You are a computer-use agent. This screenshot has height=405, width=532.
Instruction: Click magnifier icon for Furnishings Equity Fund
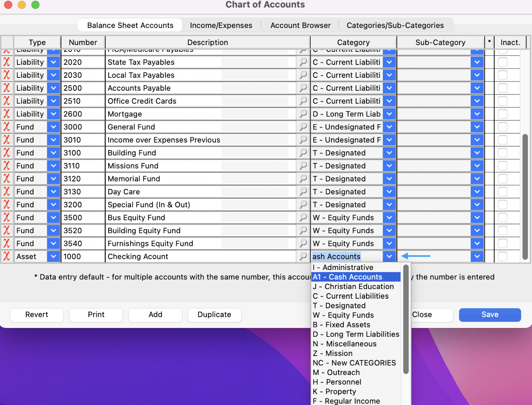coord(303,243)
